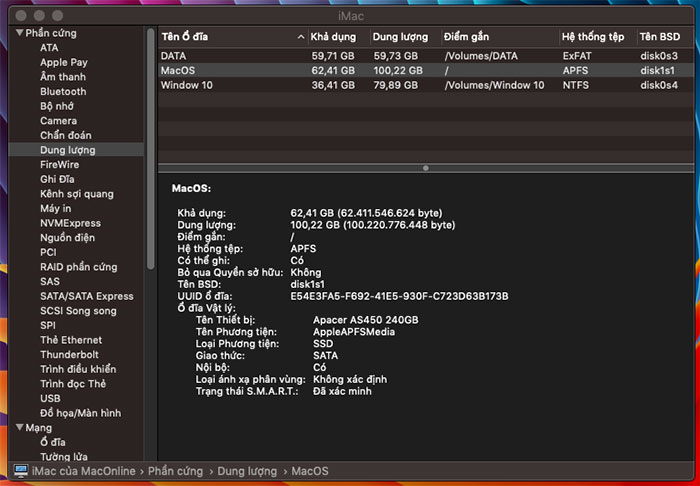Click iMac của MacOnline in path bar
This screenshot has height=486, width=700.
[x=83, y=471]
